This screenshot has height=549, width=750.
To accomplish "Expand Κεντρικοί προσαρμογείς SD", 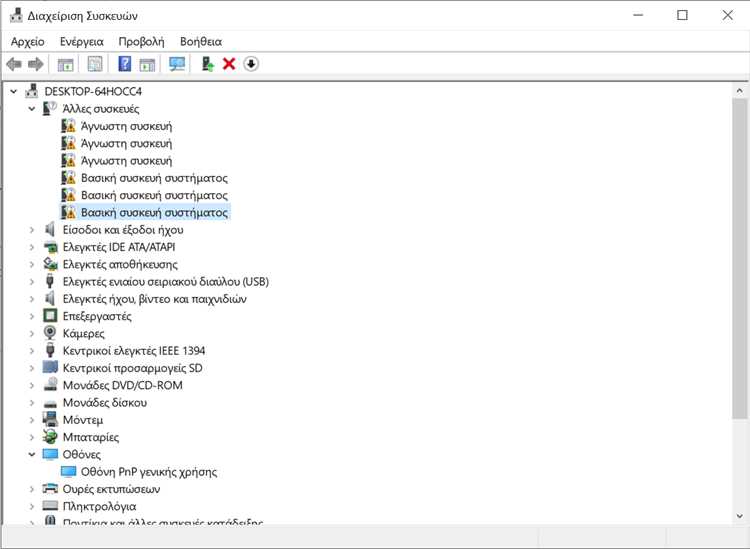I will (32, 368).
